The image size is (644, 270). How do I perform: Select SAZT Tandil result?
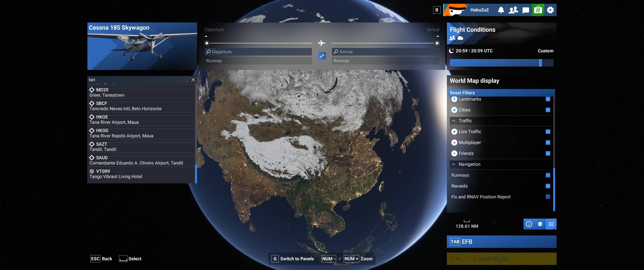141,147
